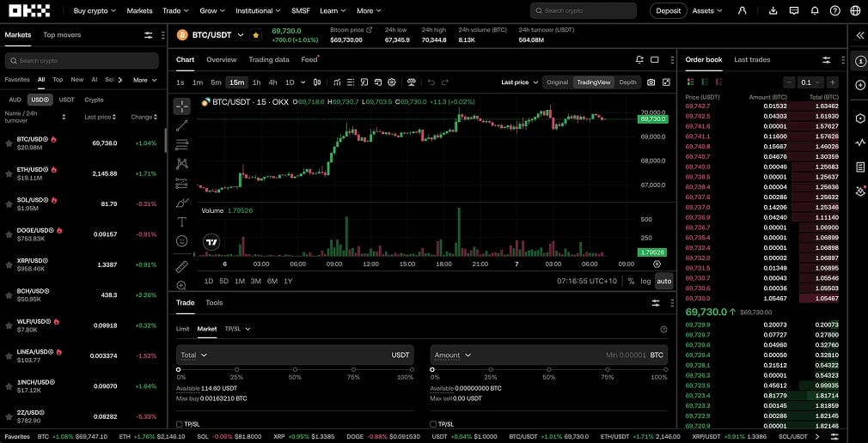Favorite SOL/USD in the markets list
Viewport: 868px width, 443px height.
pyautogui.click(x=9, y=204)
